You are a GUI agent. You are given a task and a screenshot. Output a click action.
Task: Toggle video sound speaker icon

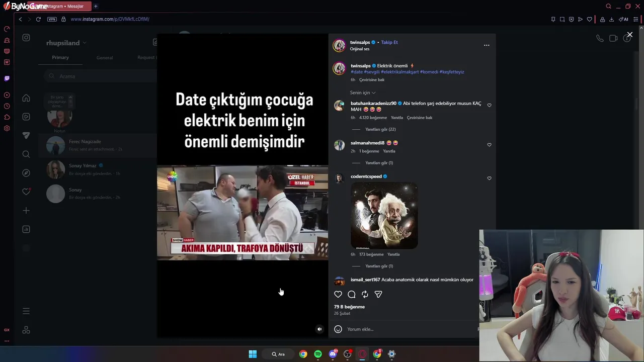pos(319,329)
